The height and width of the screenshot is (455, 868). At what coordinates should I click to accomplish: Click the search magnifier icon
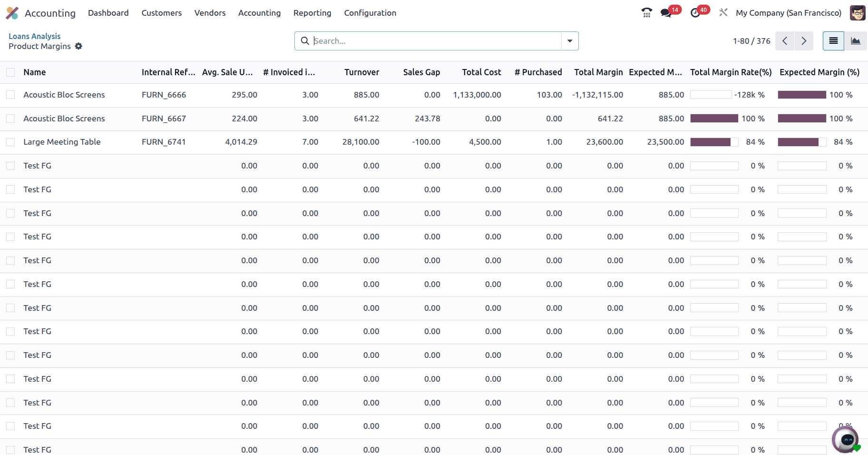click(x=305, y=41)
